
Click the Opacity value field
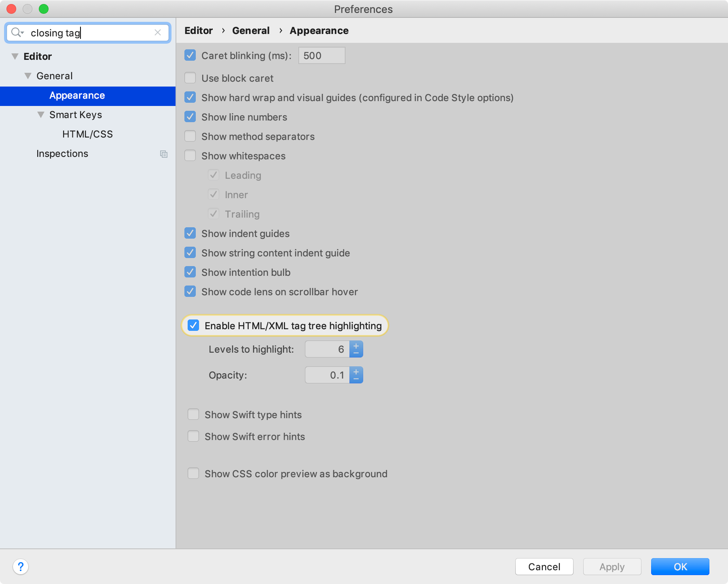pos(327,375)
